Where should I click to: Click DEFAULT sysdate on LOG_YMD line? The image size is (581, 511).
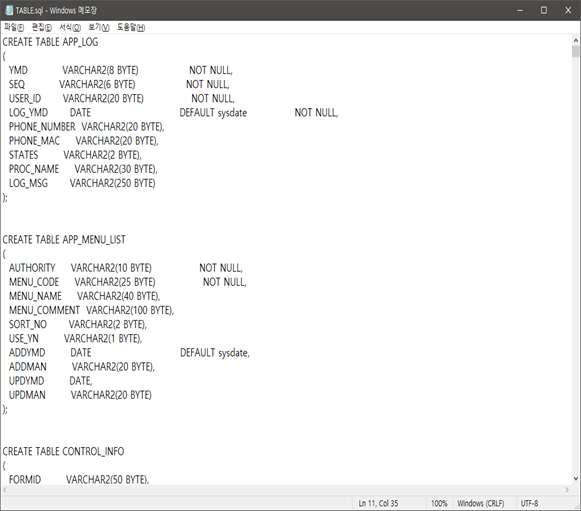[x=213, y=113]
